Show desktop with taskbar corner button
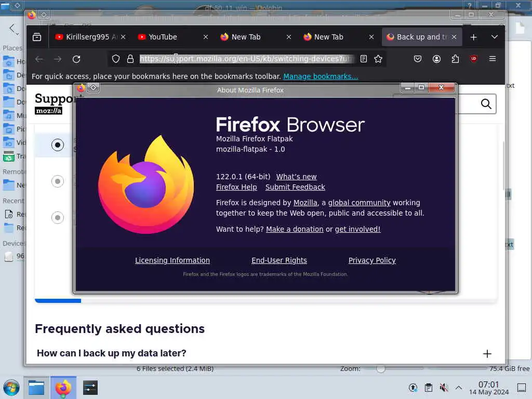 pos(522,388)
